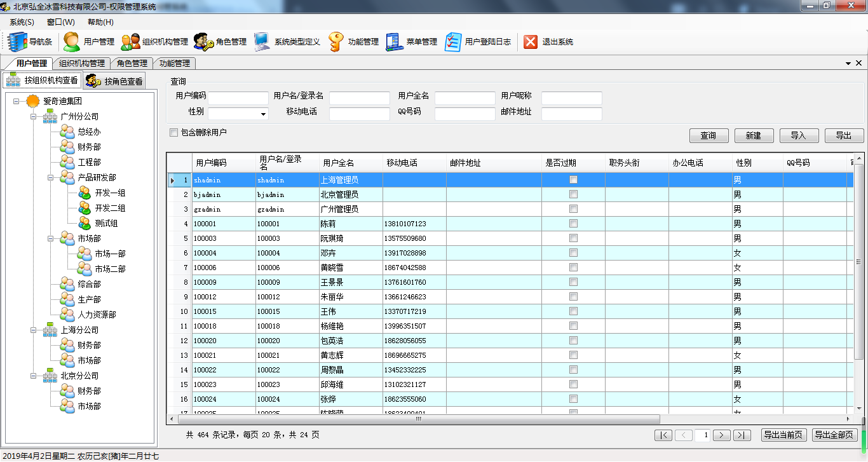Click the 查询 button
The width and height of the screenshot is (868, 462).
pyautogui.click(x=708, y=135)
